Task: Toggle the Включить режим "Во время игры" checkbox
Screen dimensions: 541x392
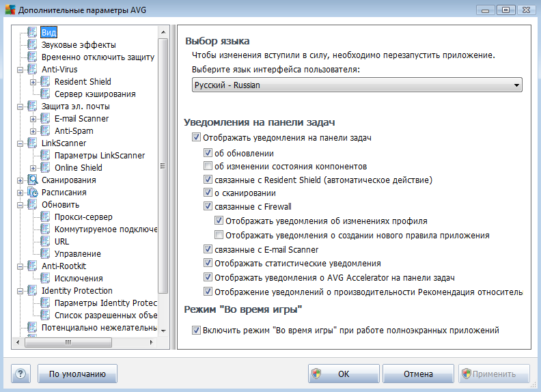Action: (x=197, y=331)
